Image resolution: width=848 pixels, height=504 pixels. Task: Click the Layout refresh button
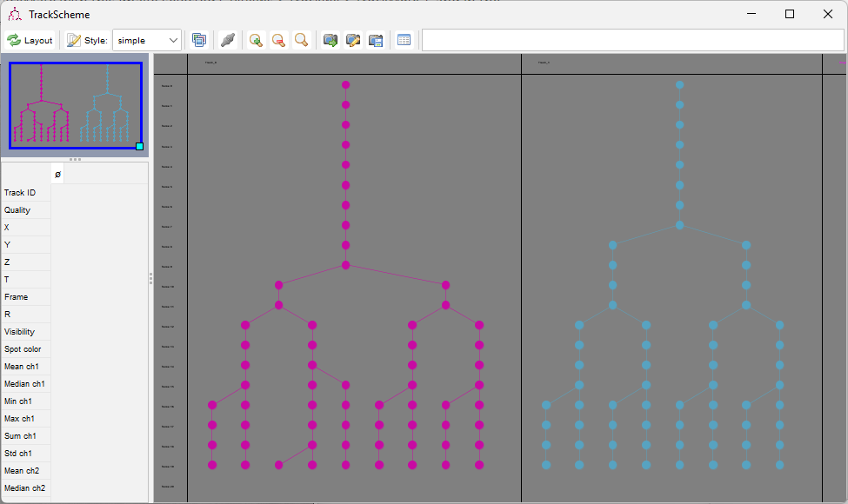pyautogui.click(x=30, y=41)
